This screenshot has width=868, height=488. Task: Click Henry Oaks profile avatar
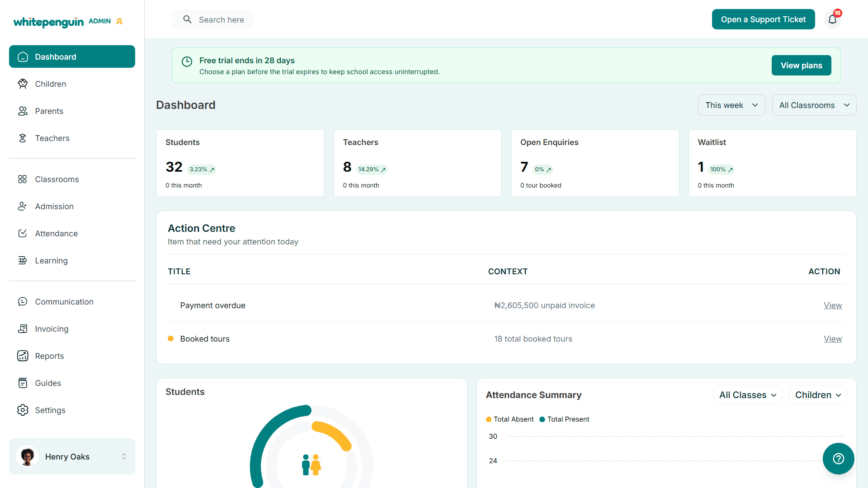click(x=27, y=456)
